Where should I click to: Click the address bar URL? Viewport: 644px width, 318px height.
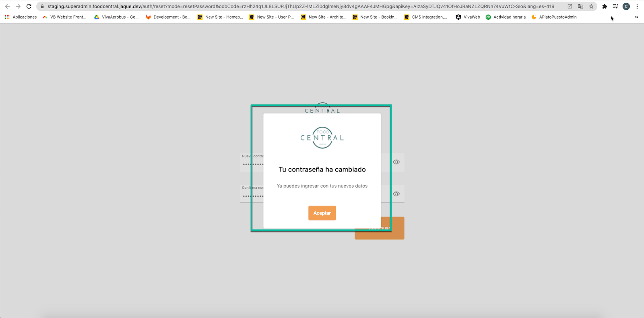[x=301, y=6]
